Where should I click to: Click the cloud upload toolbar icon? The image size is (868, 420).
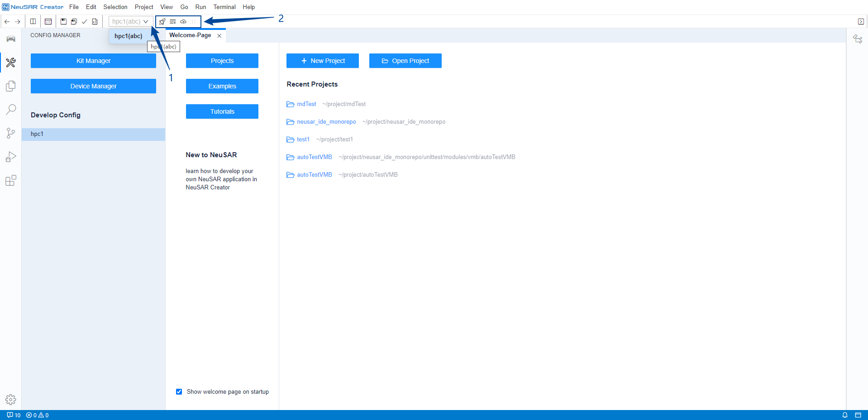point(183,21)
